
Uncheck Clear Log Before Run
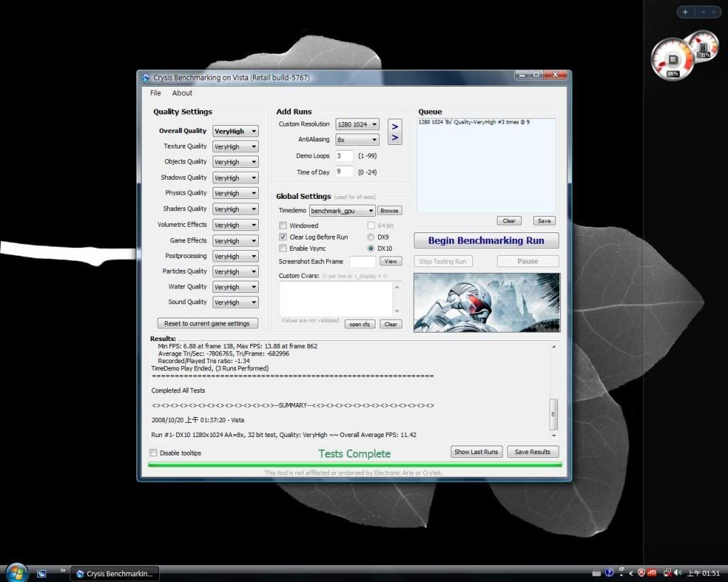point(282,237)
